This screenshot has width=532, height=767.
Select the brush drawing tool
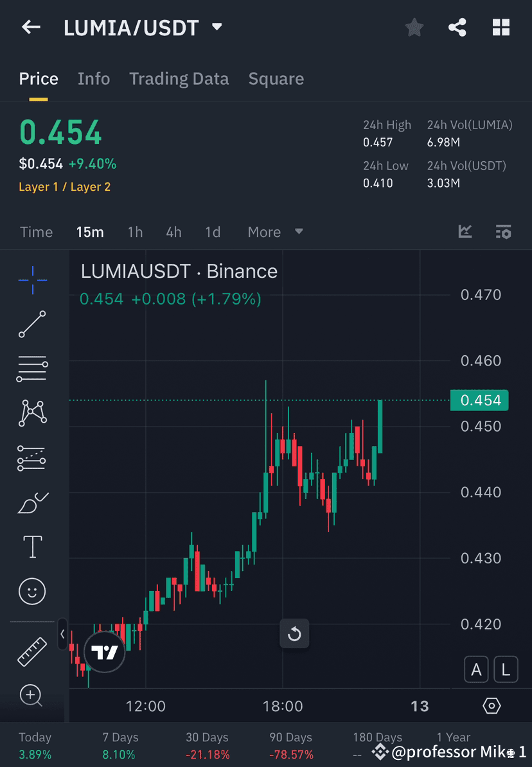[32, 503]
